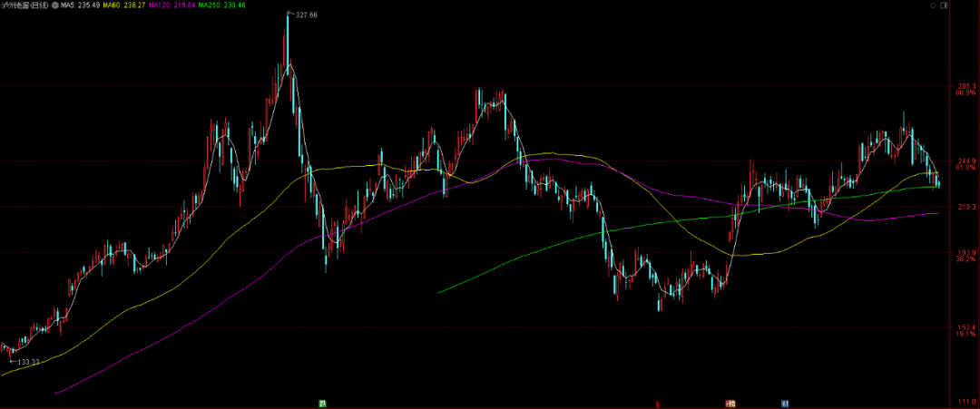980x409 pixels.
Task: Click the 193.8 price axis label
Action: [966, 252]
